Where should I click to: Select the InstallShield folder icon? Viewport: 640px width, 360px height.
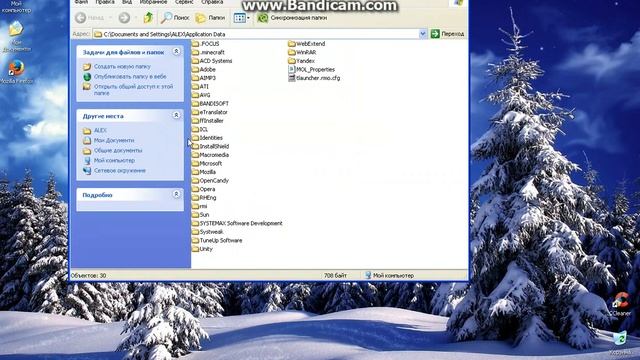pos(196,146)
